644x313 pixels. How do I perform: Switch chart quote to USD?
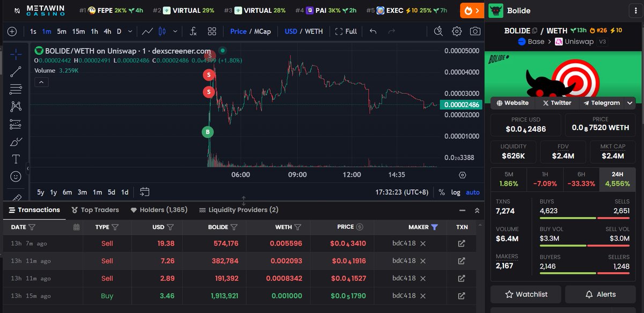click(291, 31)
